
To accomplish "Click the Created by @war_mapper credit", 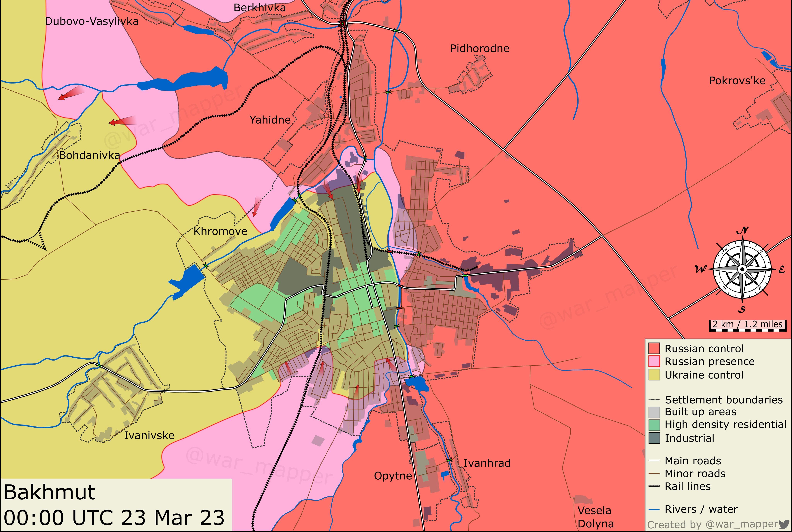I will tap(713, 524).
